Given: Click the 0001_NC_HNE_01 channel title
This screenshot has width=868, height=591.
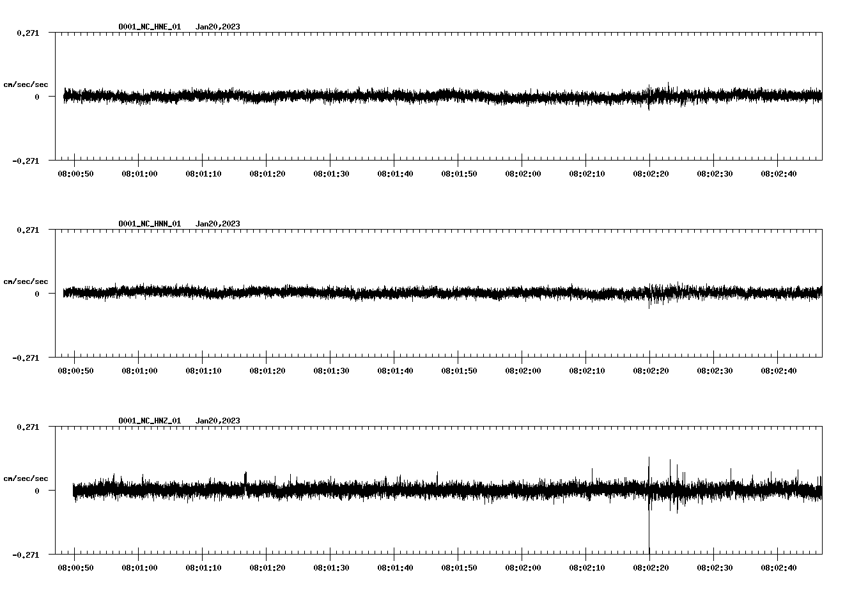Looking at the screenshot, I should tap(150, 27).
